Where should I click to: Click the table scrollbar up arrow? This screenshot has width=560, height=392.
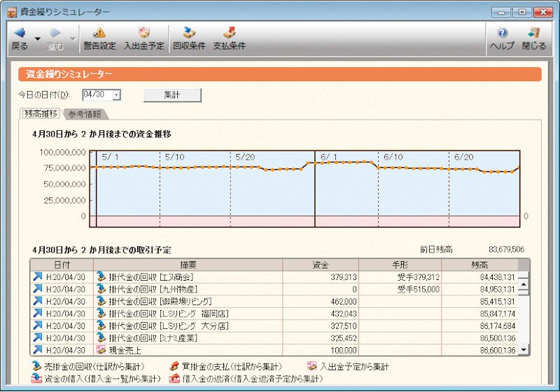point(524,284)
